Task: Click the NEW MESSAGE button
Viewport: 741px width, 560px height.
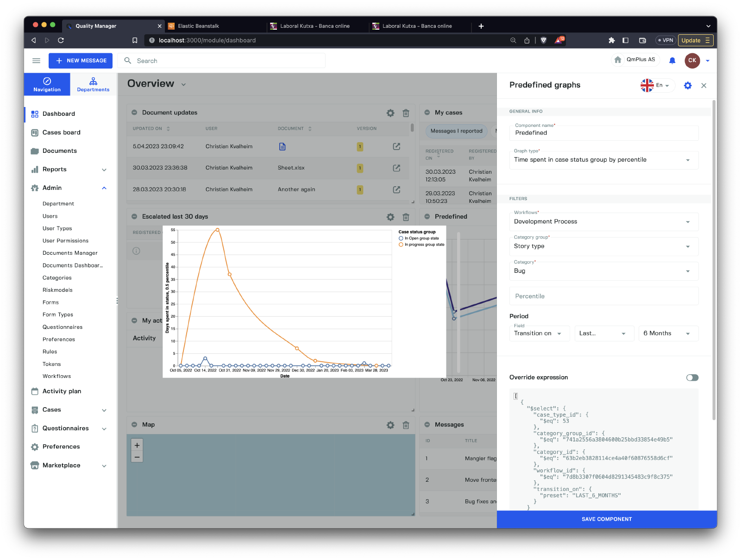Action: coord(81,61)
